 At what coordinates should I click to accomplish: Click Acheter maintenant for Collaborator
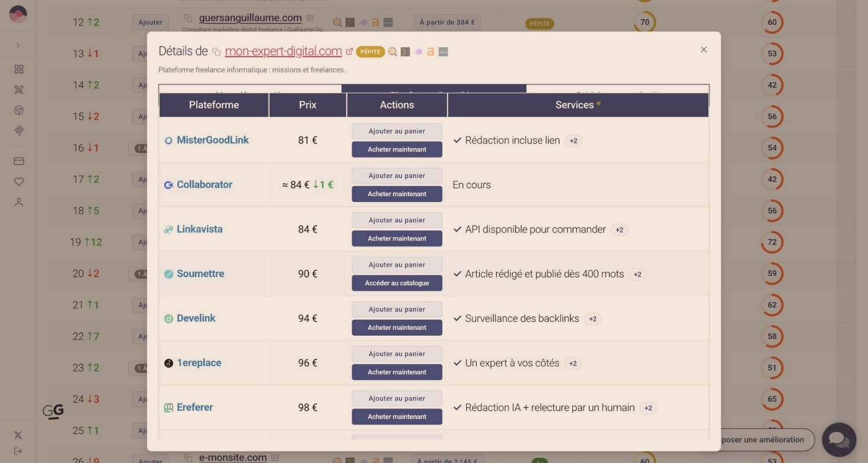point(397,194)
